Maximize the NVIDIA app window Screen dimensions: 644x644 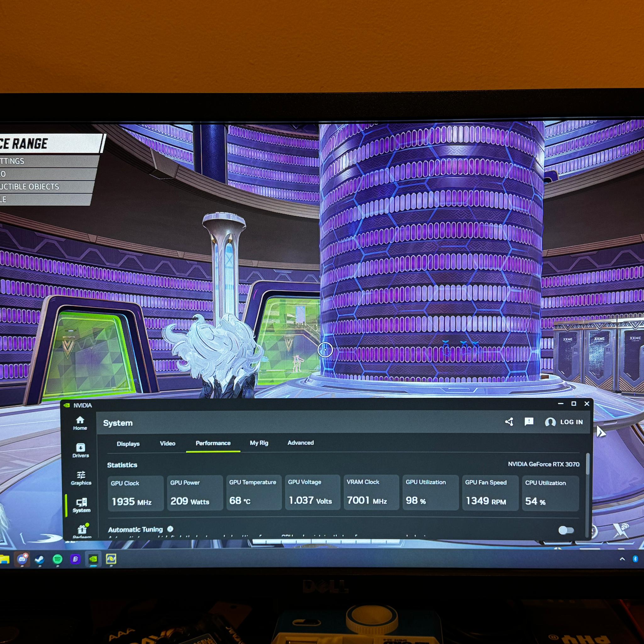pyautogui.click(x=574, y=404)
